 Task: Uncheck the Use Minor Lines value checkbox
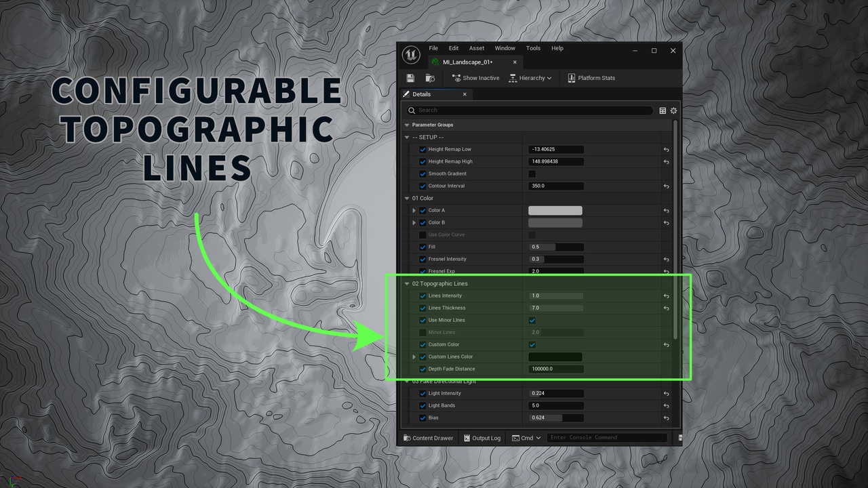pyautogui.click(x=532, y=321)
